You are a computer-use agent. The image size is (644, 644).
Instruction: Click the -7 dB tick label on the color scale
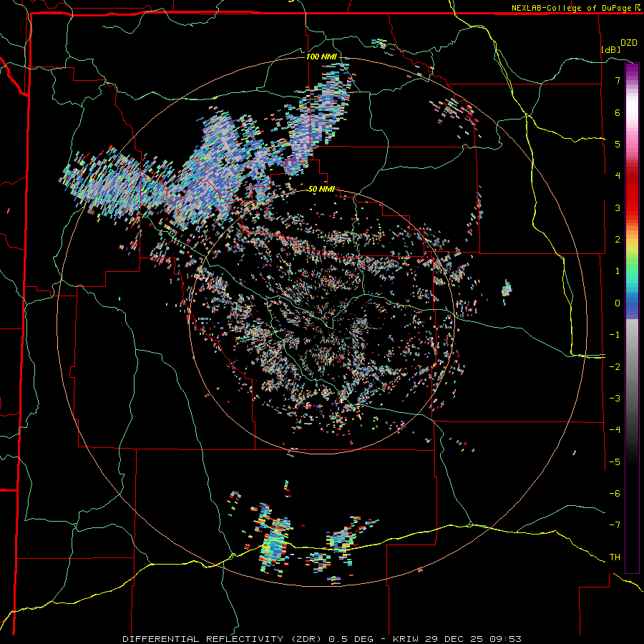click(x=615, y=525)
